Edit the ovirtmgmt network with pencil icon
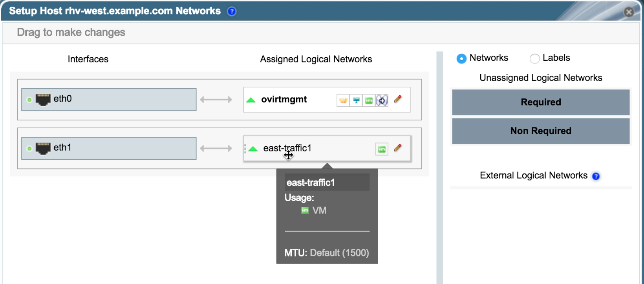Image resolution: width=644 pixels, height=284 pixels. [398, 99]
